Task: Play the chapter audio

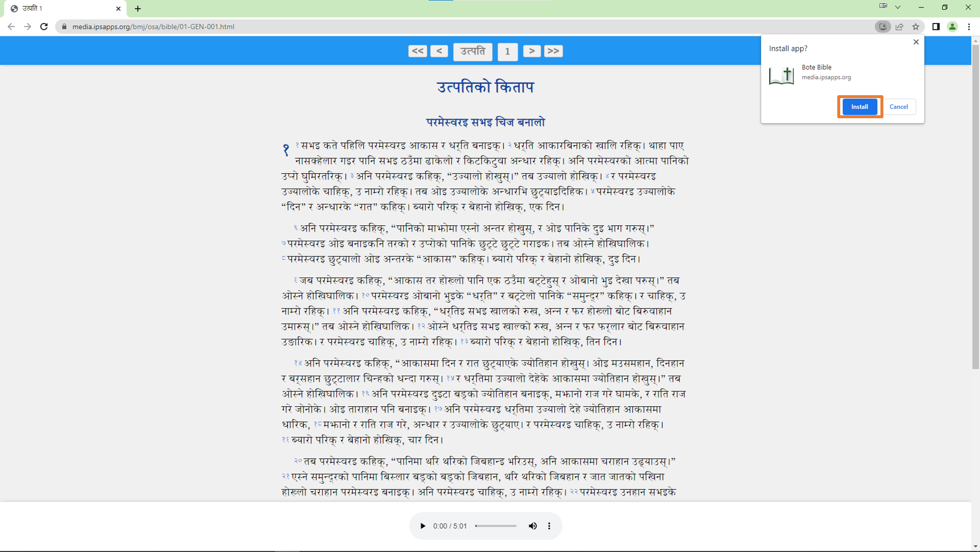Action: point(423,526)
